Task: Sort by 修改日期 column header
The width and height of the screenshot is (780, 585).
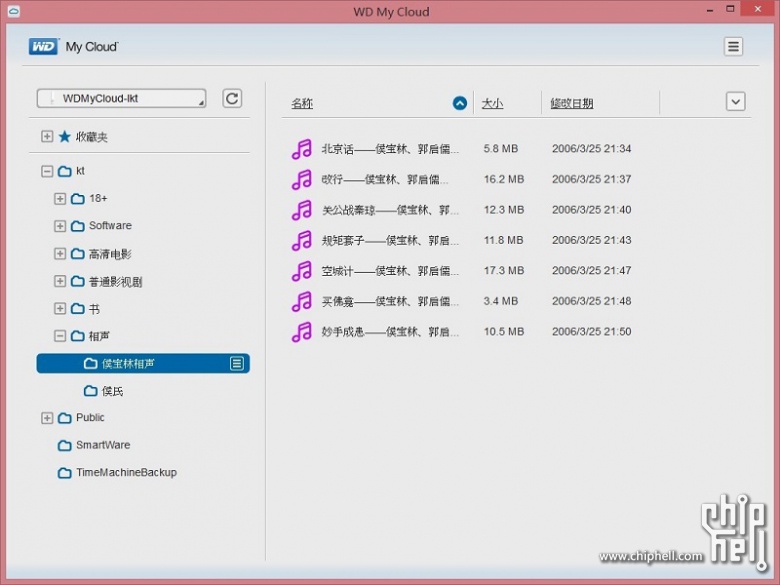Action: pyautogui.click(x=572, y=103)
